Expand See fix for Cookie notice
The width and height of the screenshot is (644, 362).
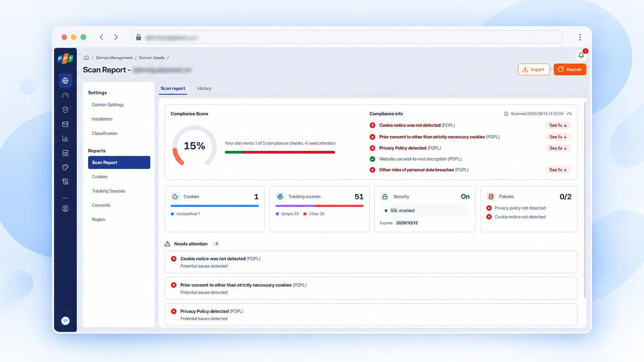click(558, 125)
